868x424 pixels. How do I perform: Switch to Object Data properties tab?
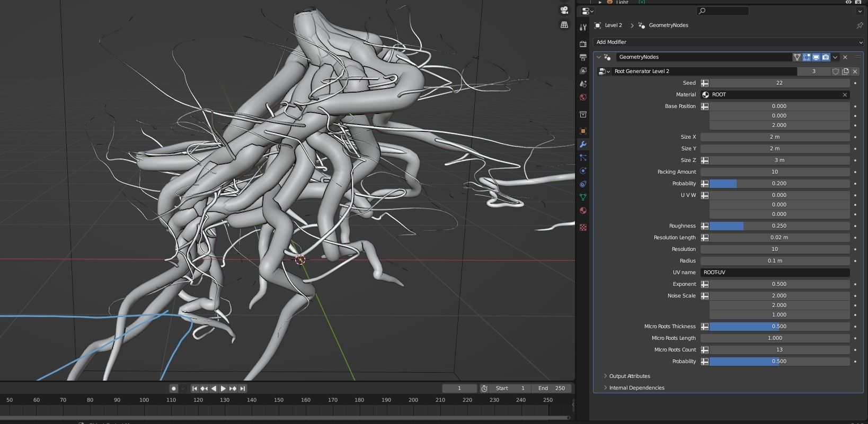(583, 197)
